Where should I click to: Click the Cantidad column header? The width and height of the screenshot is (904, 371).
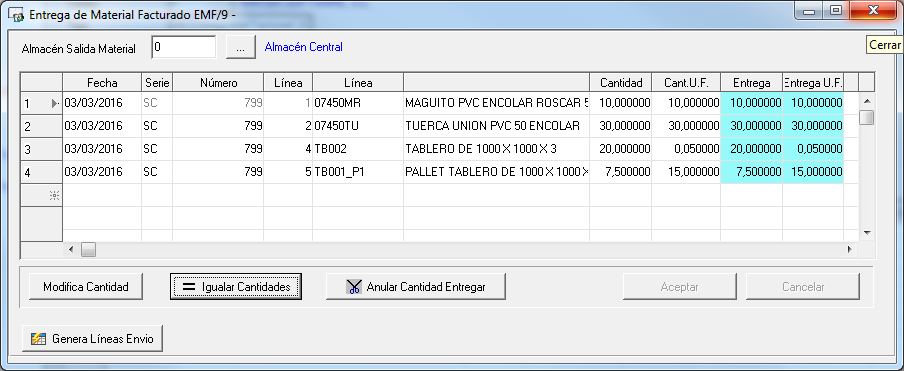pos(620,83)
